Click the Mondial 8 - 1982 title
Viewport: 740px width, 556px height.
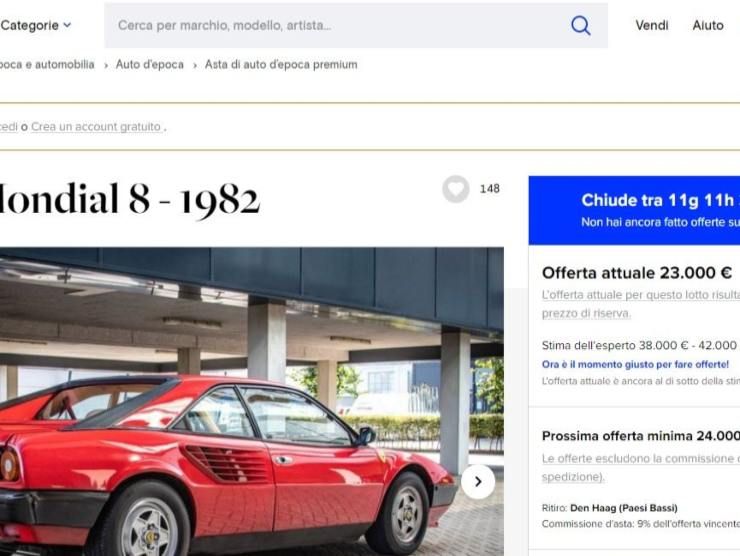click(x=130, y=199)
